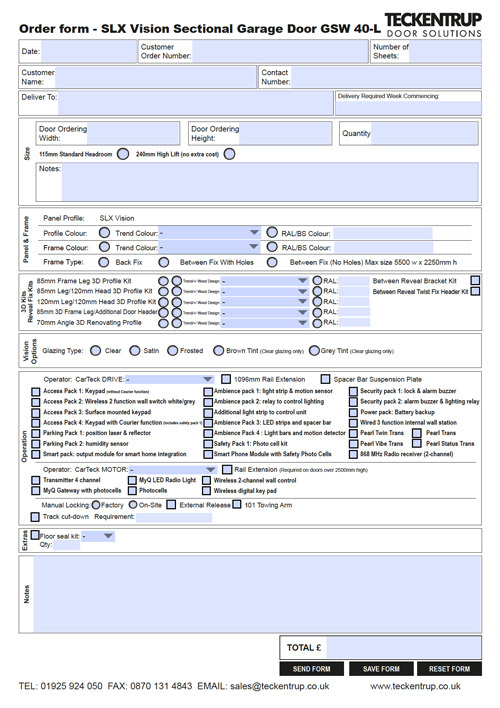Tick Security pack 1: lock & alarm buzzer

[x=353, y=391]
